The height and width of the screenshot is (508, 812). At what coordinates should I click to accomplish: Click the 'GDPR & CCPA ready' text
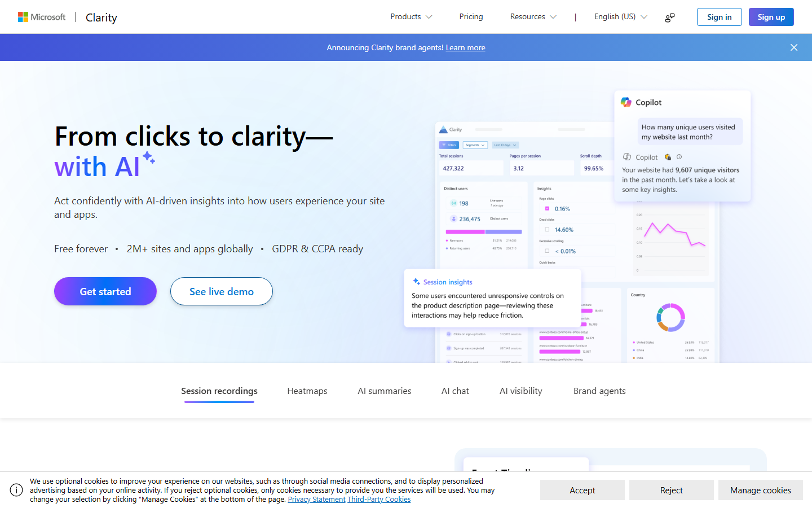click(317, 249)
